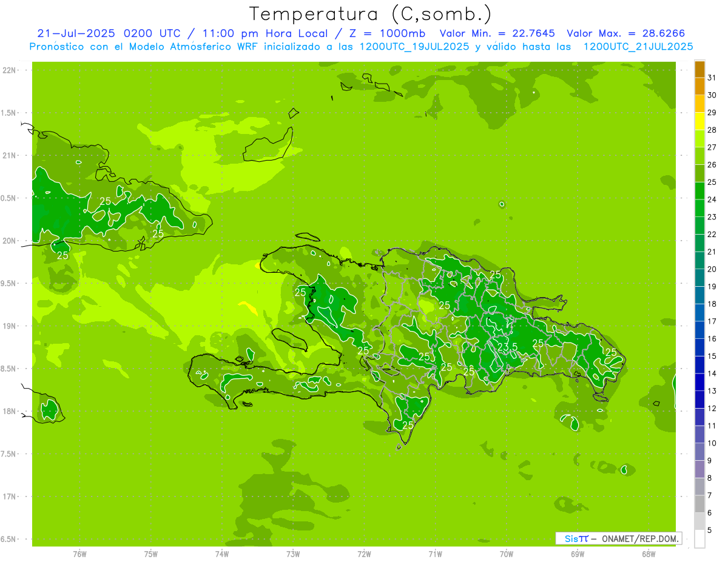Click the "Pronóstico con el Modelo Atmósferico WRF" text
This screenshot has width=728, height=562.
[x=144, y=47]
